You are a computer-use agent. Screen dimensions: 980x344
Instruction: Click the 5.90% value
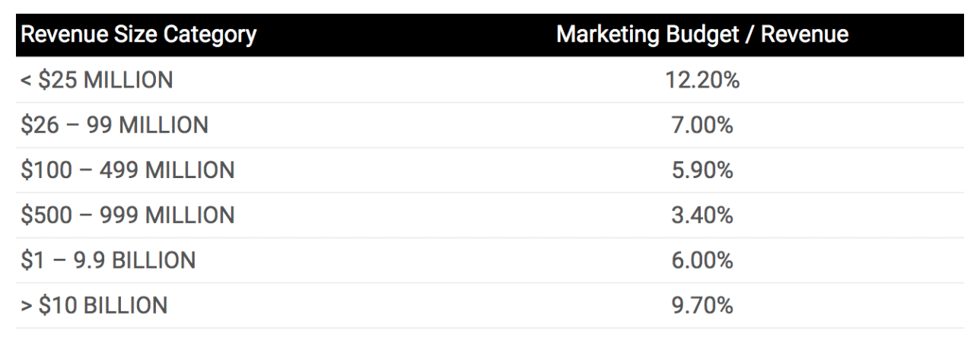coord(702,170)
